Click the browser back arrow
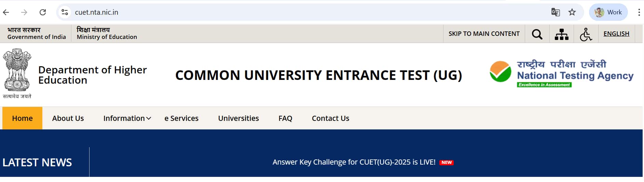This screenshot has width=644, height=182. coord(6,12)
